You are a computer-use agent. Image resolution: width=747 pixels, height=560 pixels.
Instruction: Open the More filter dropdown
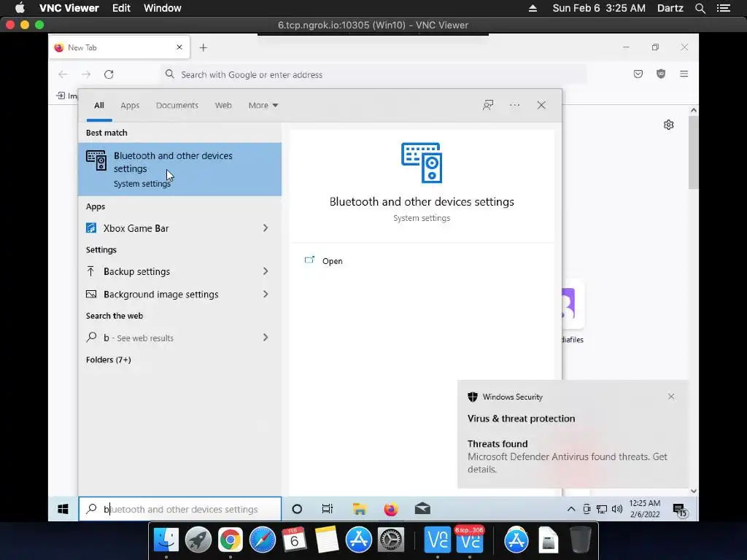263,105
